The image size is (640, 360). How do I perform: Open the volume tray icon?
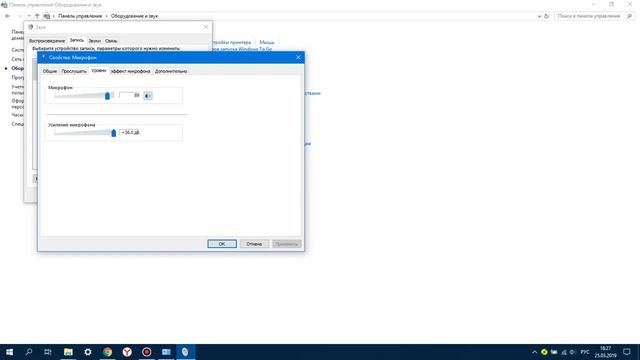point(573,352)
